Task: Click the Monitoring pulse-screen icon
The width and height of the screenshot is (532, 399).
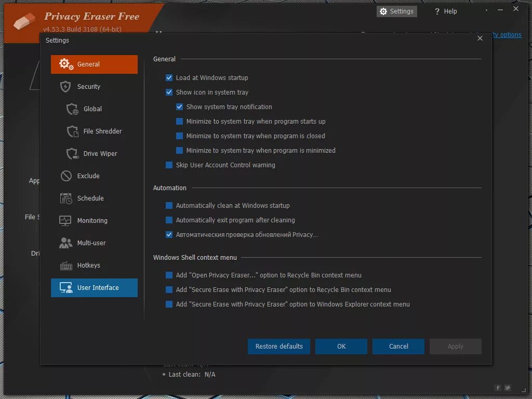Action: click(65, 220)
